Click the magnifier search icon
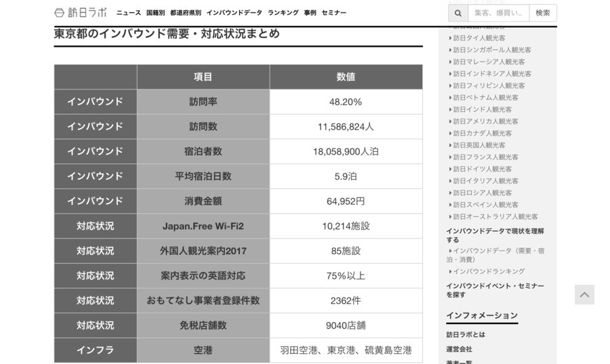The image size is (610, 364). [x=457, y=13]
